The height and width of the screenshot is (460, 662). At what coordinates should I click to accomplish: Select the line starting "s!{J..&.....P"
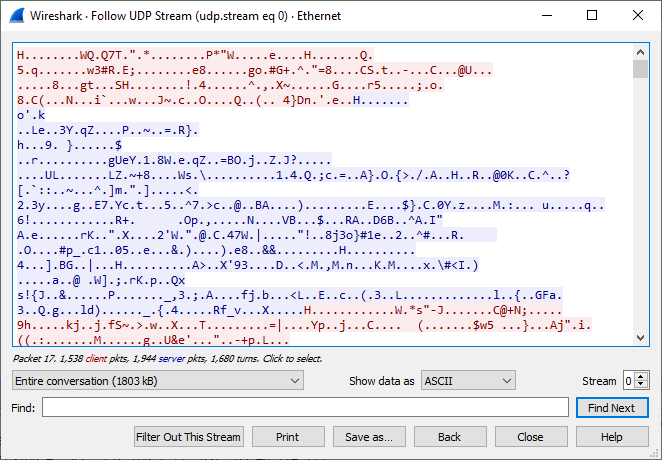coord(290,295)
